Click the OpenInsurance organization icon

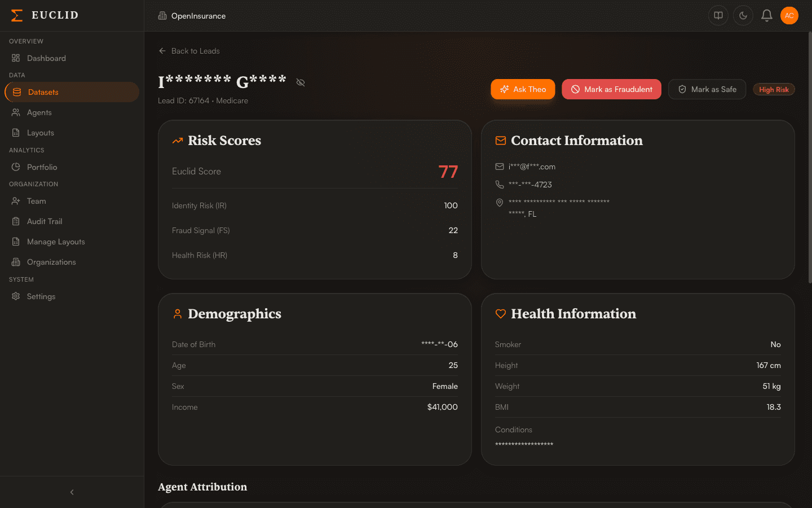click(x=162, y=16)
